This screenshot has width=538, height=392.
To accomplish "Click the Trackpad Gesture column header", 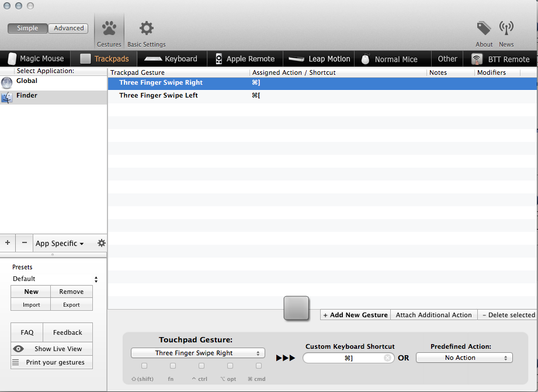I will click(179, 72).
